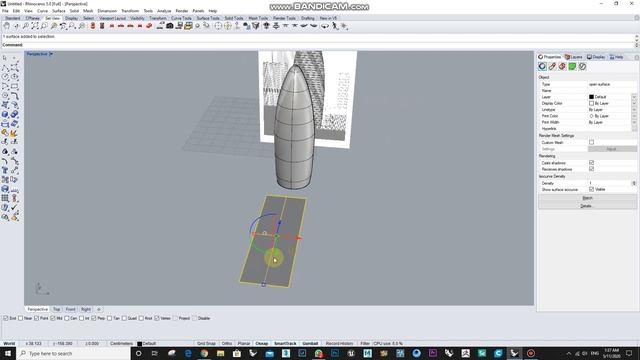The image size is (640, 360).
Task: Toggle the Cen osnap checkbox
Action: pos(67,318)
